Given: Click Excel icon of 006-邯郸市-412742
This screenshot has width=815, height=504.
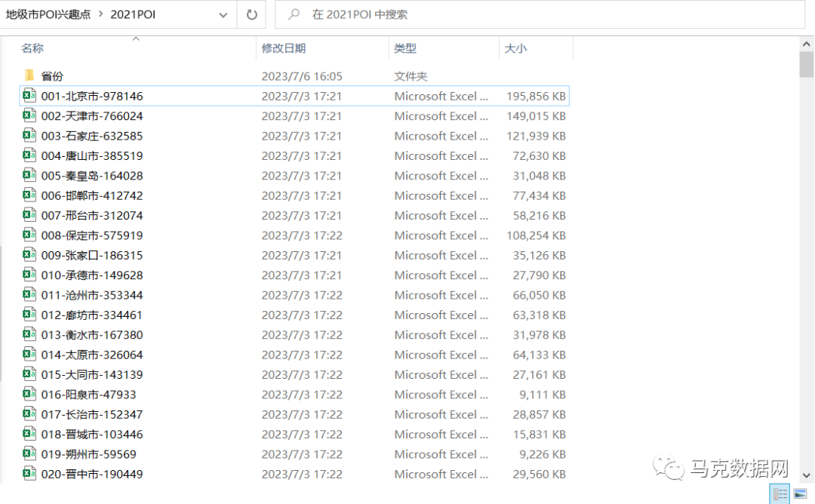Looking at the screenshot, I should pos(29,195).
